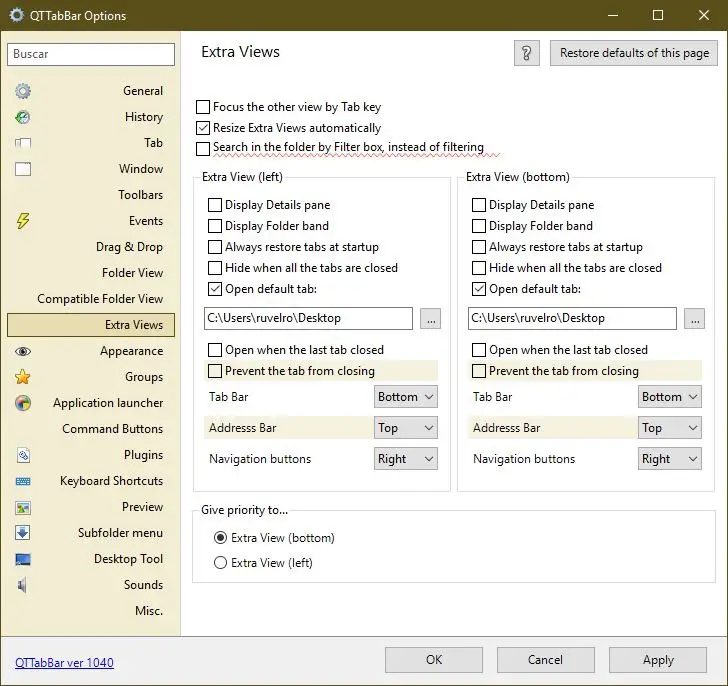Image resolution: width=728 pixels, height=686 pixels.
Task: Click the keyboard icon for Keyboard Shortcuts
Action: pyautogui.click(x=22, y=481)
